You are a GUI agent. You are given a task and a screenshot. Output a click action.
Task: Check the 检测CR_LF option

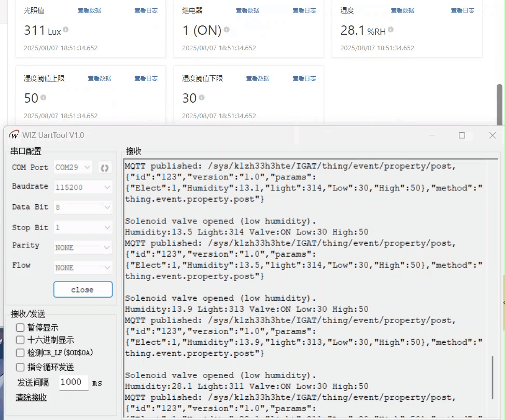point(20,353)
